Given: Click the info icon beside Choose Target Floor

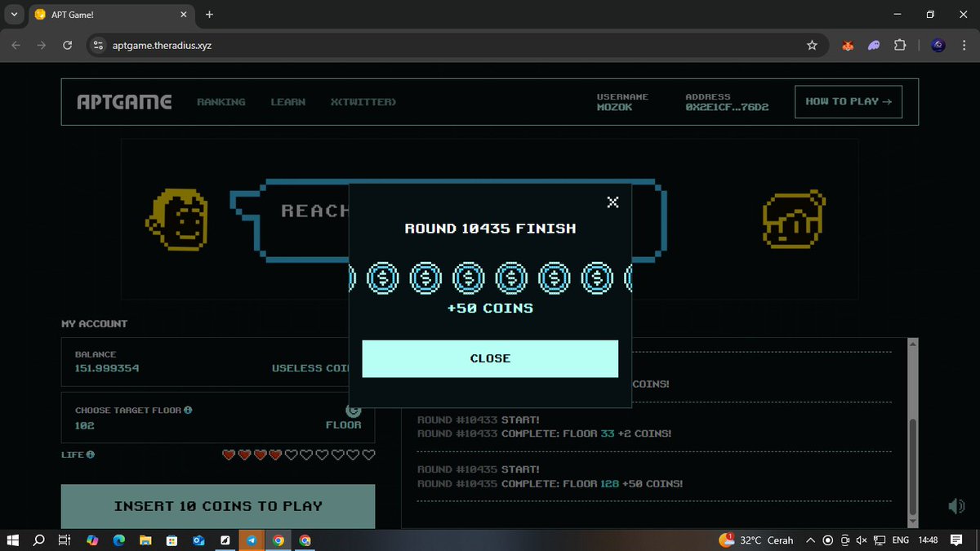Looking at the screenshot, I should click(189, 410).
